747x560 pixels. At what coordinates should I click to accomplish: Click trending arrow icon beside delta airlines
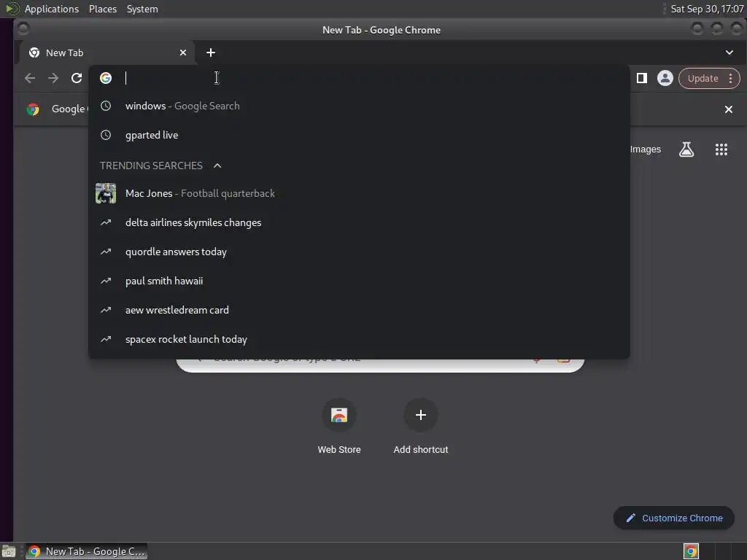(106, 222)
